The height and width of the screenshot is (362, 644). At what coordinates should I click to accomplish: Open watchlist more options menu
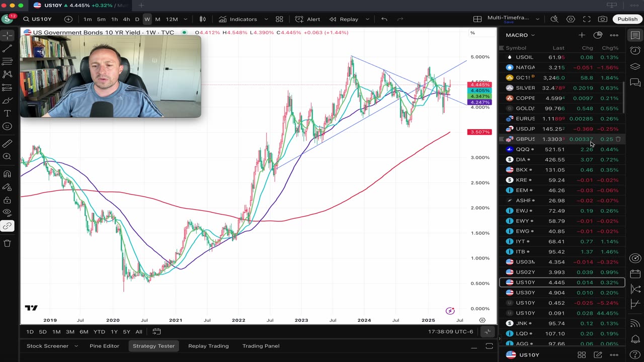(614, 35)
